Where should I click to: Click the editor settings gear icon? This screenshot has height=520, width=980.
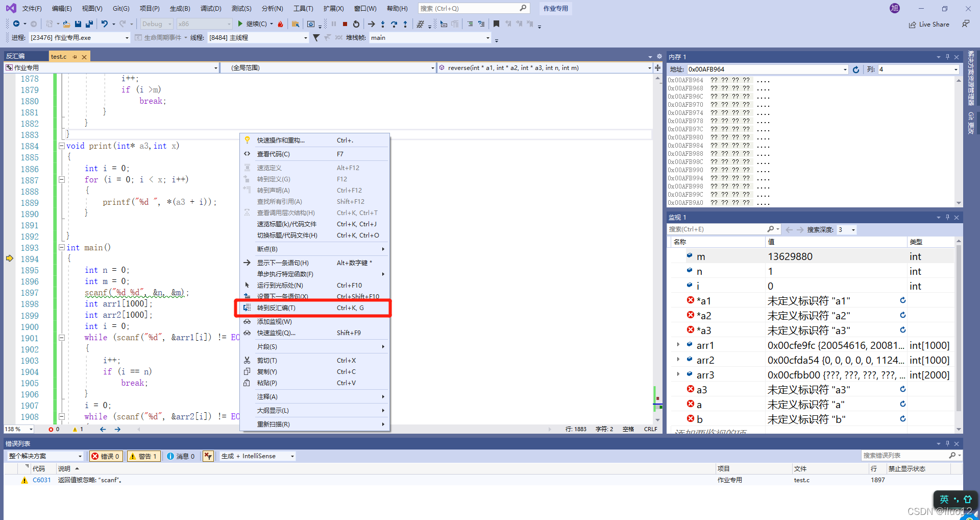(x=659, y=57)
